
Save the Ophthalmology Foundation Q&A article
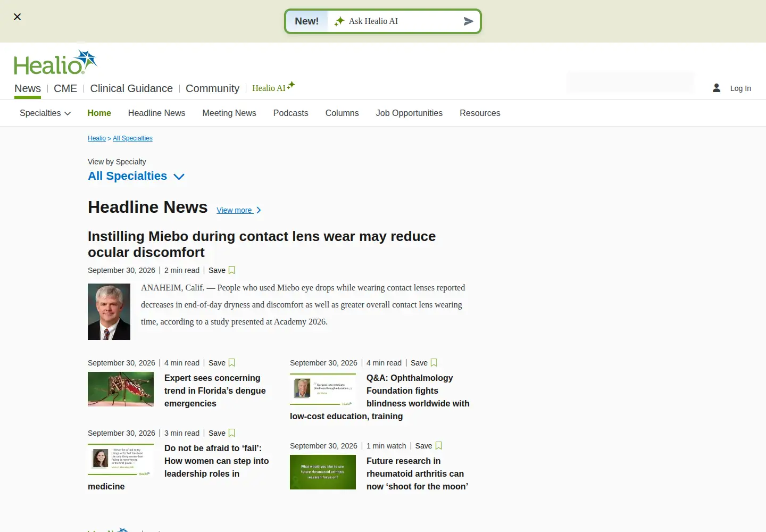coord(424,363)
